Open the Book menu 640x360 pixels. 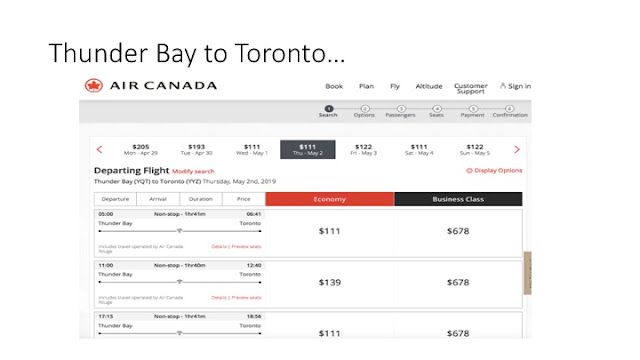pyautogui.click(x=334, y=86)
